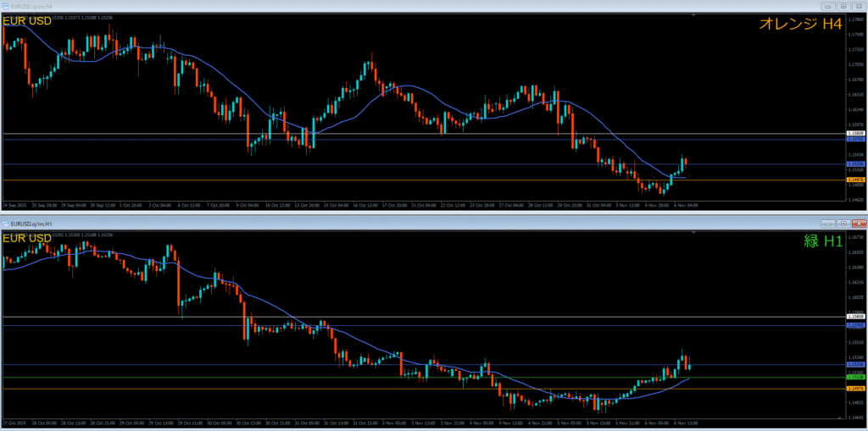The width and height of the screenshot is (868, 431).
Task: Select the orange 1.14976 price label on H1 chart
Action: pos(856,389)
